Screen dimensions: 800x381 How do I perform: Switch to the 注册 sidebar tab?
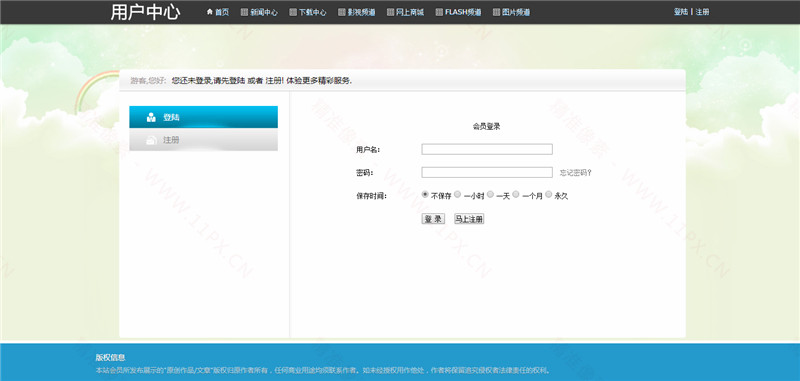coord(204,140)
